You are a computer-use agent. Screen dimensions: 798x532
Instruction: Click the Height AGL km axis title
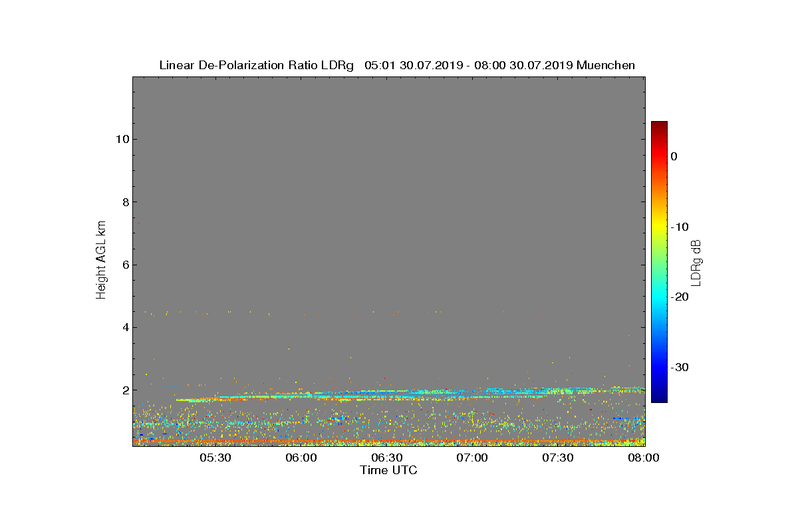click(101, 261)
